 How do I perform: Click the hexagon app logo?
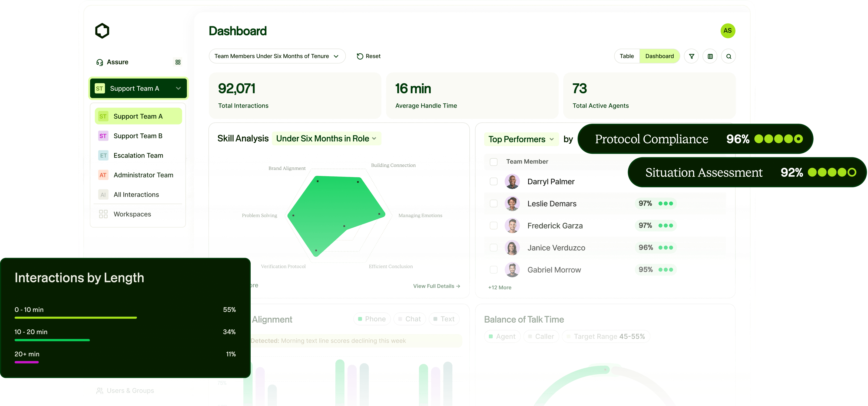click(102, 31)
